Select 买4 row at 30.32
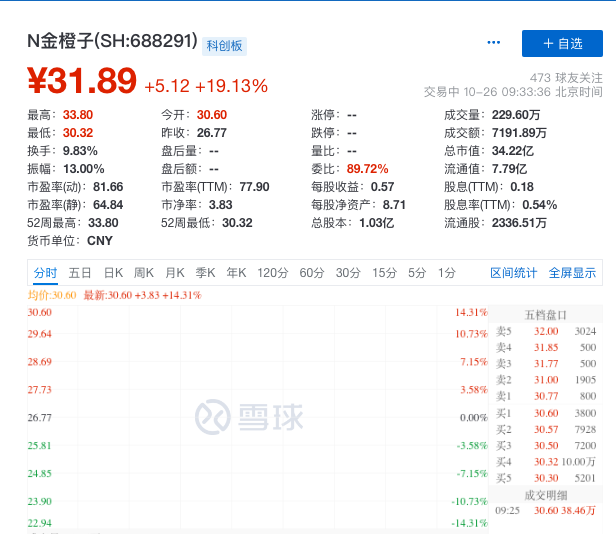 coord(546,462)
